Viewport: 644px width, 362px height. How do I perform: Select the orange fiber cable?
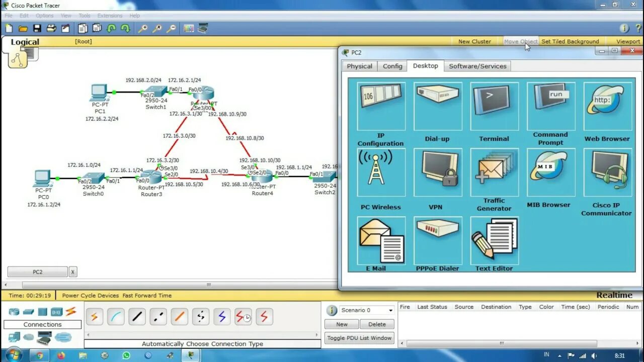[179, 317]
